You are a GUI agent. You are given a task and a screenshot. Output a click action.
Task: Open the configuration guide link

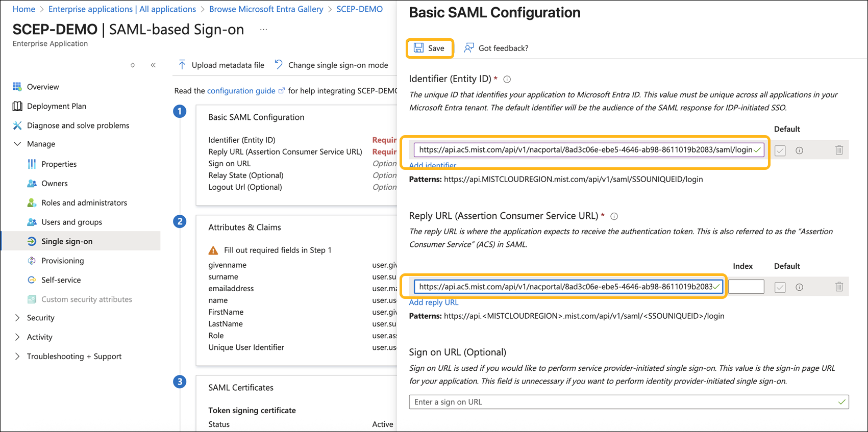pyautogui.click(x=241, y=91)
